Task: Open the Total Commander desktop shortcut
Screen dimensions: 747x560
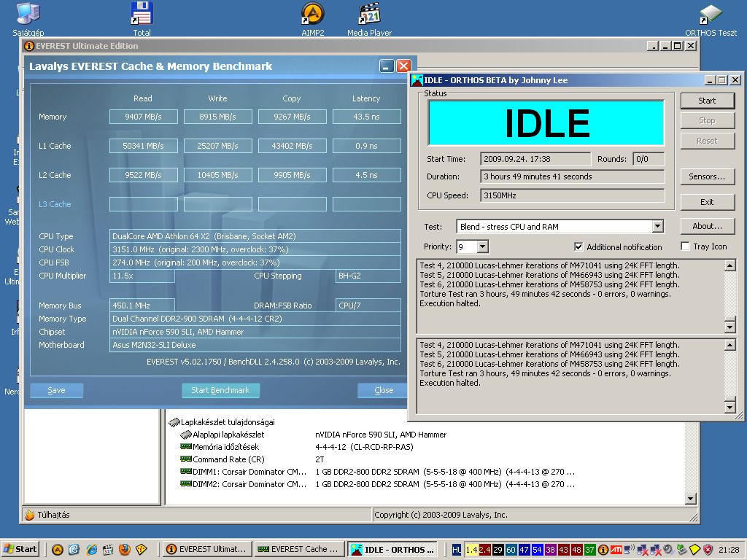Action: [142, 18]
